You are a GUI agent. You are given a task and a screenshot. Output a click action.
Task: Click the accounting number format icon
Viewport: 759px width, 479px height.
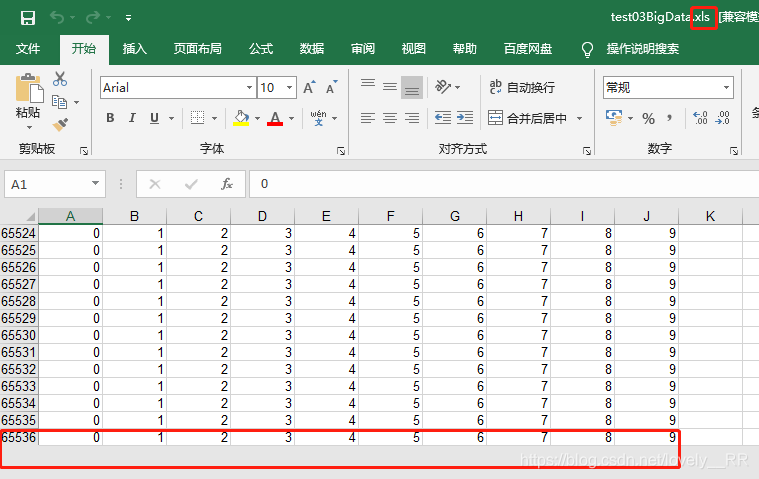(614, 118)
